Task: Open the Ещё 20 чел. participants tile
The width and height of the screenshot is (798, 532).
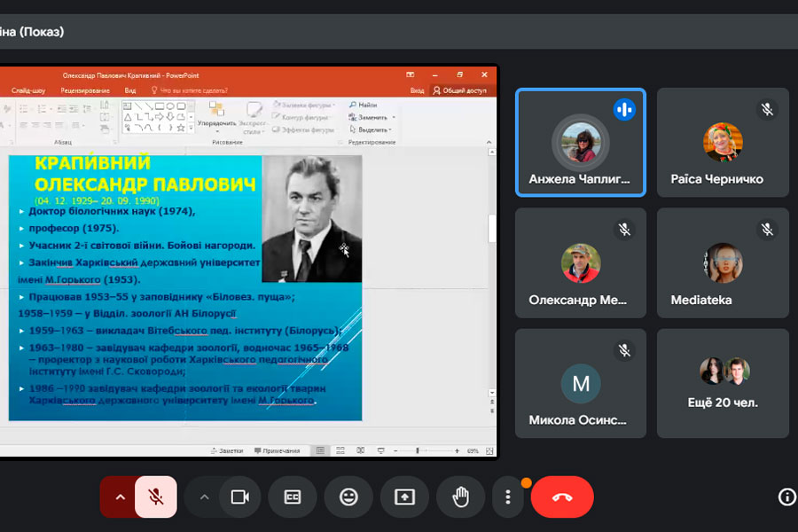Action: pos(723,383)
